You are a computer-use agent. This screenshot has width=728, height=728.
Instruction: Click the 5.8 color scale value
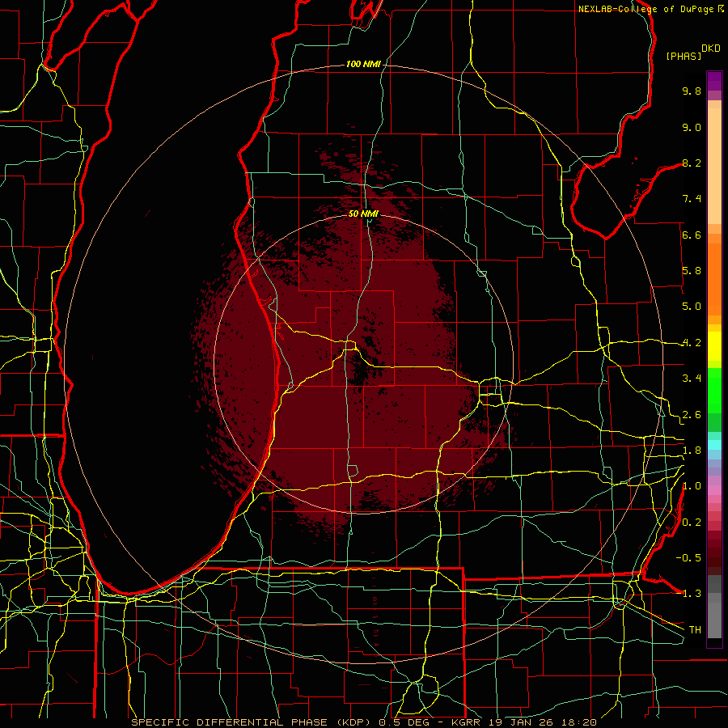pyautogui.click(x=692, y=271)
